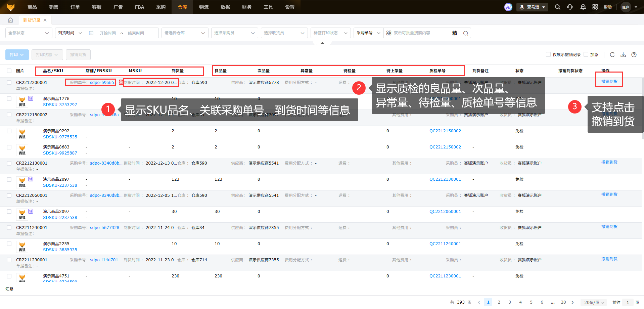Click 撤销到货 for CR2212130001
Screen dimensions: 644x309
609,162
